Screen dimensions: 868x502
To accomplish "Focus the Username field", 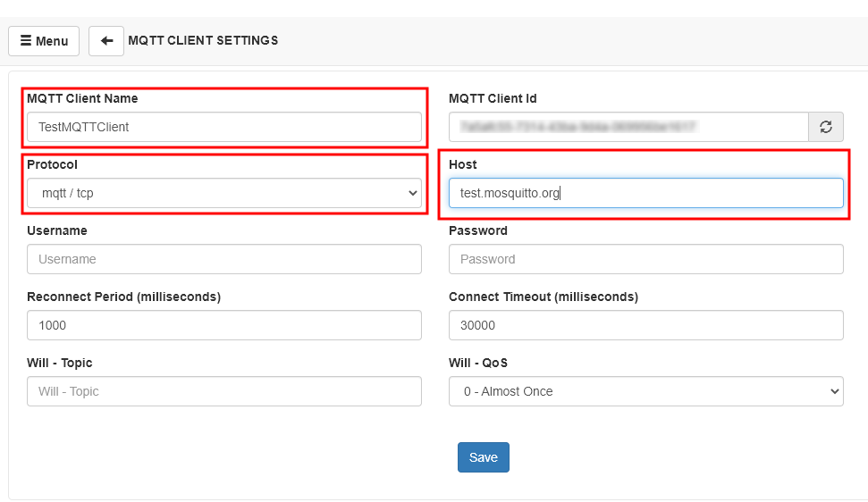I will [224, 259].
